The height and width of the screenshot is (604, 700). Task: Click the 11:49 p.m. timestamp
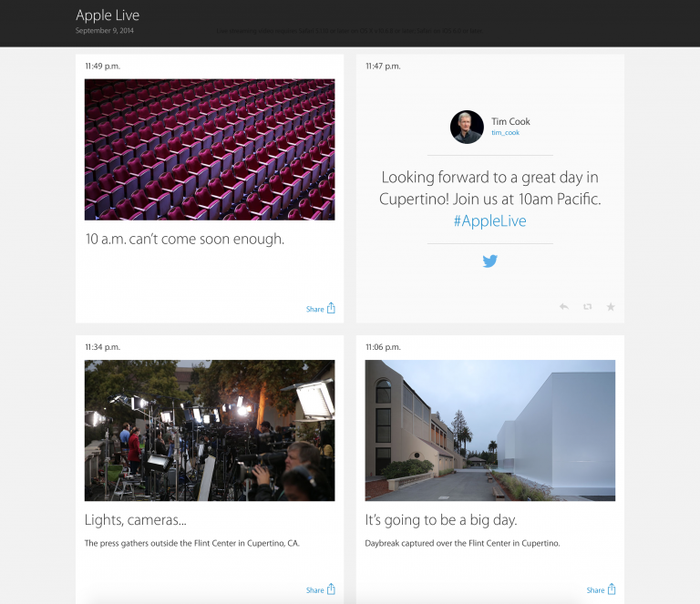coord(102,67)
